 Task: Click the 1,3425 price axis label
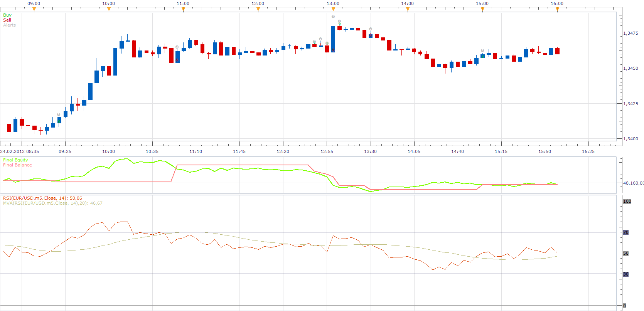pyautogui.click(x=631, y=104)
